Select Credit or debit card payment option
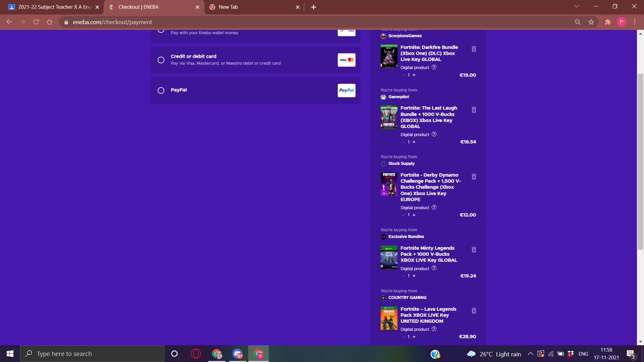 click(161, 60)
